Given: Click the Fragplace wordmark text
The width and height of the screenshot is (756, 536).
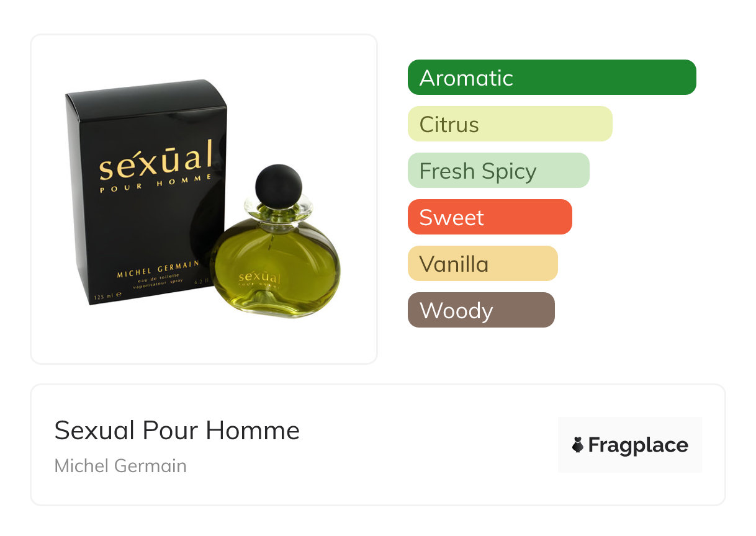Looking at the screenshot, I should (638, 445).
